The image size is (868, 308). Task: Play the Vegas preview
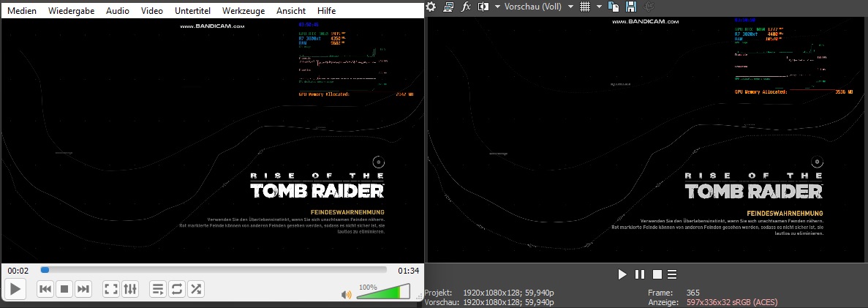click(622, 274)
